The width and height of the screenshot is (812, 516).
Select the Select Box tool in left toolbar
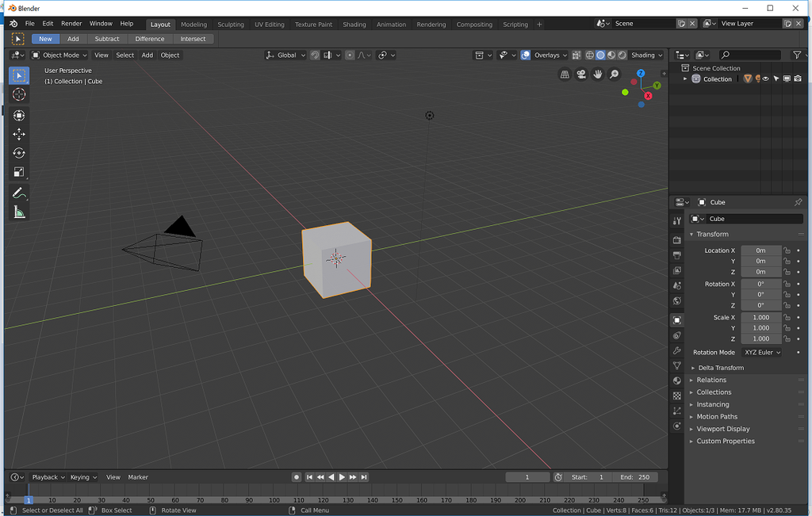(19, 75)
